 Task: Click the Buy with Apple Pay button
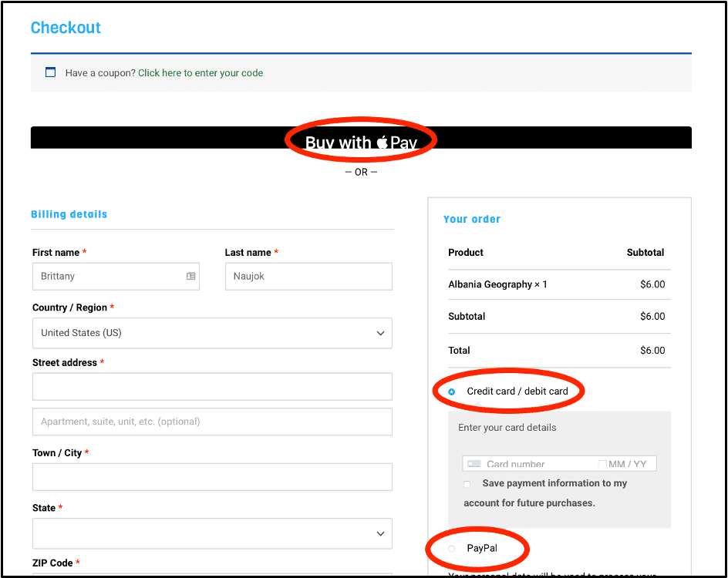pos(361,138)
